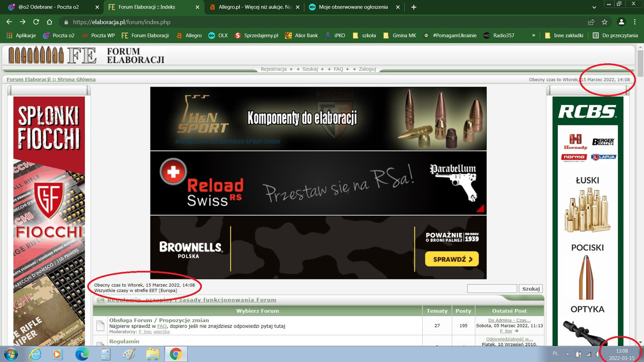Go back using the browser back arrow
The width and height of the screenshot is (644, 362).
(9, 22)
